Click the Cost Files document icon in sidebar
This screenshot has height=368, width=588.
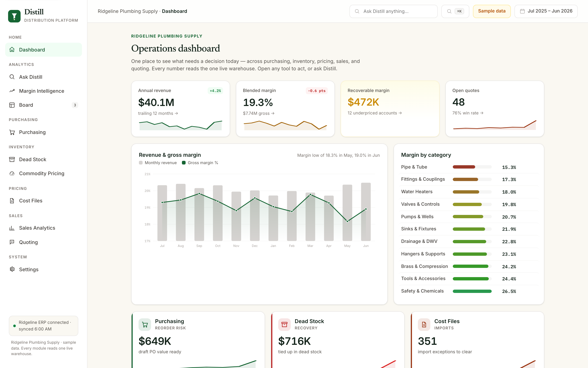pos(12,201)
